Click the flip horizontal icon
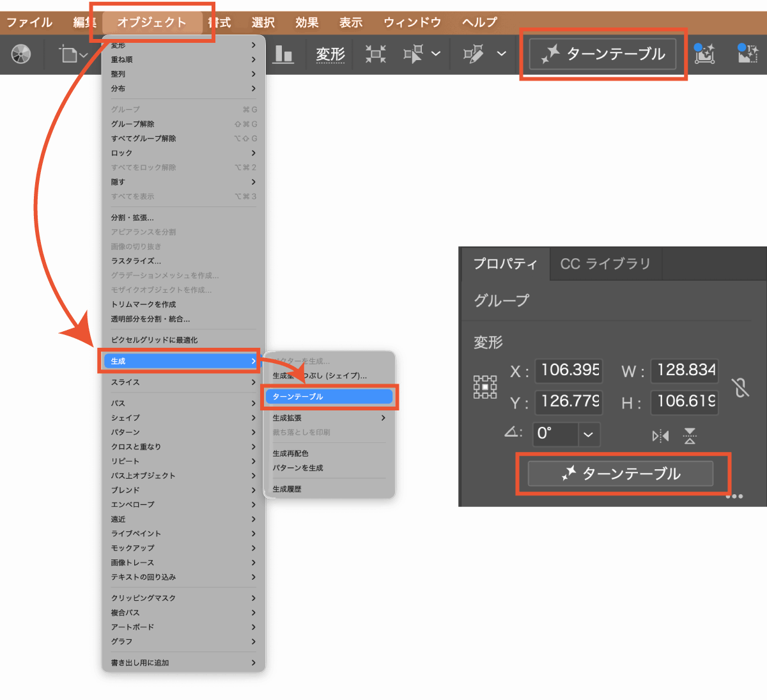The image size is (767, 700). click(x=660, y=436)
